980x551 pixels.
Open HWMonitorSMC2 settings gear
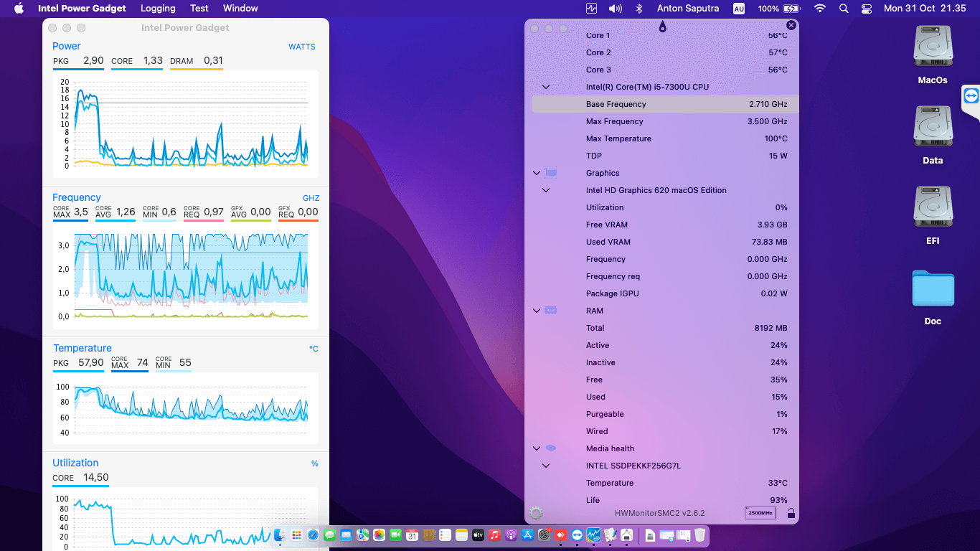click(x=536, y=513)
